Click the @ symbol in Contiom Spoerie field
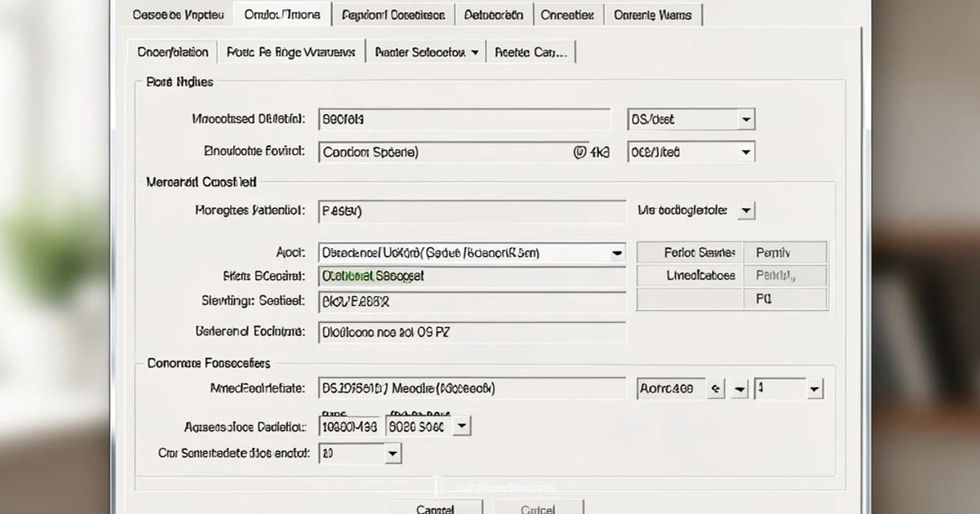 click(x=580, y=152)
